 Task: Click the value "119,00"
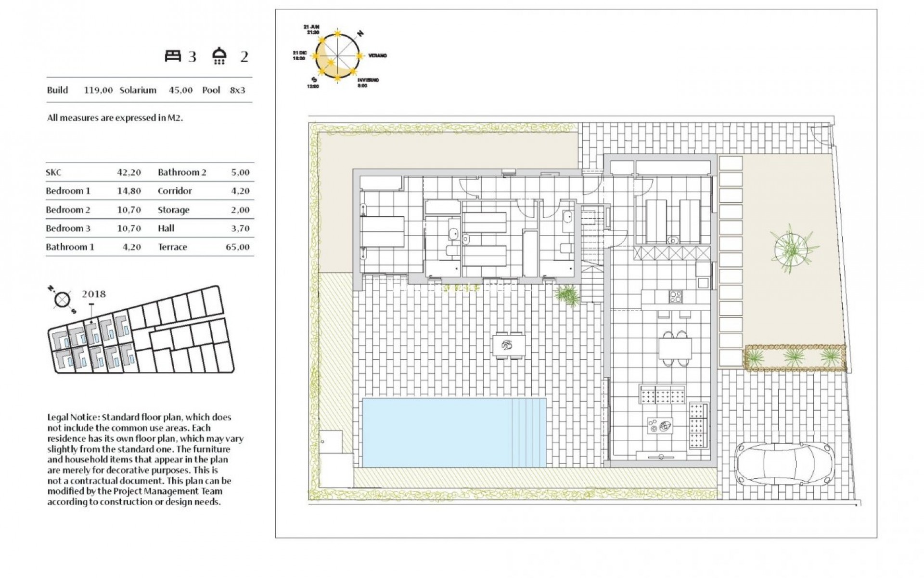98,90
